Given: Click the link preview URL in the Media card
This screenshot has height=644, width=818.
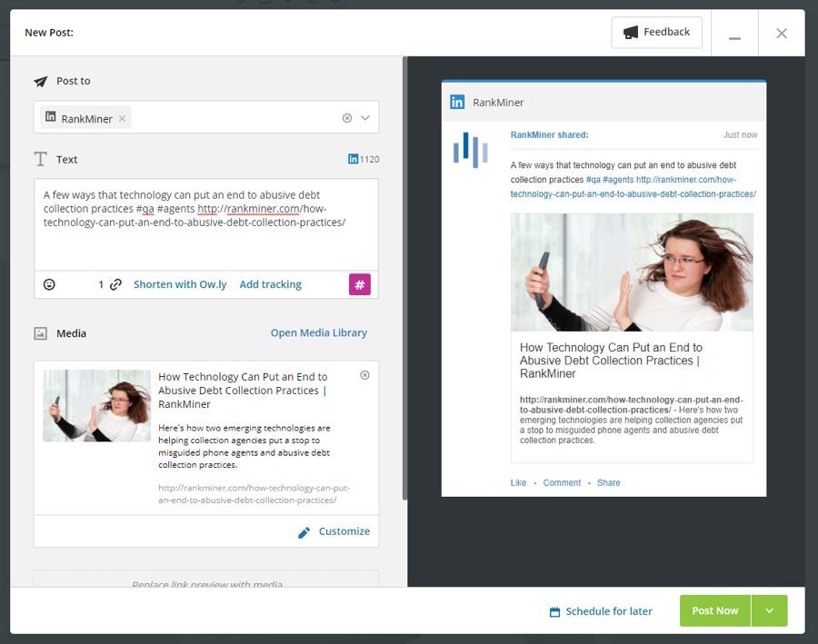Looking at the screenshot, I should [x=254, y=494].
